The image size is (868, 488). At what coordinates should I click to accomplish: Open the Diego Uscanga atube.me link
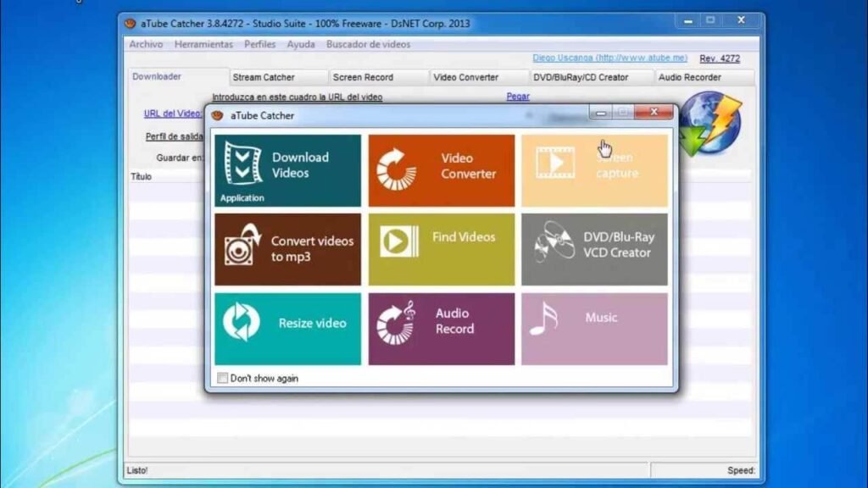click(609, 58)
